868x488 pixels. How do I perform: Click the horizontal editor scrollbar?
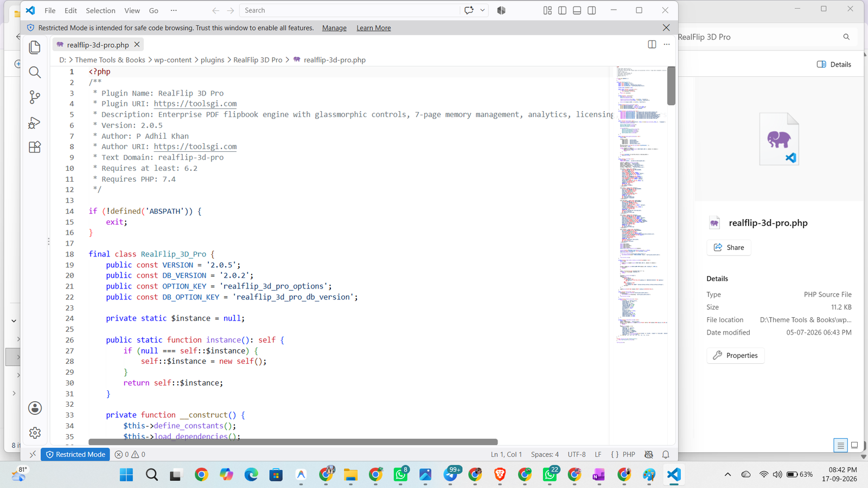[293, 442]
